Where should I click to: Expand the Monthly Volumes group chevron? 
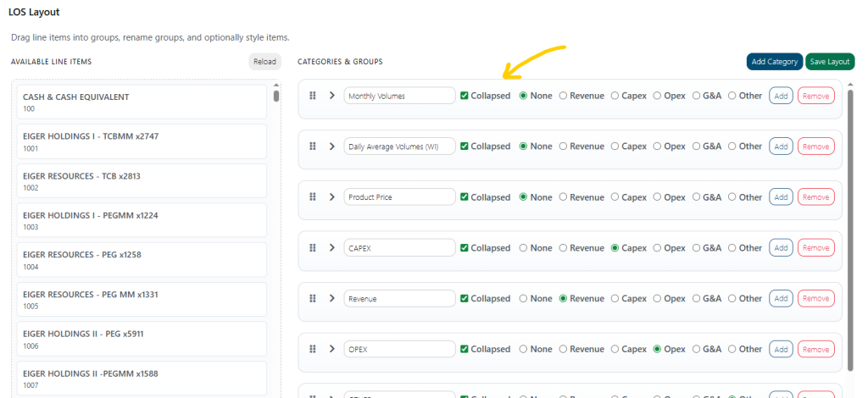(331, 96)
